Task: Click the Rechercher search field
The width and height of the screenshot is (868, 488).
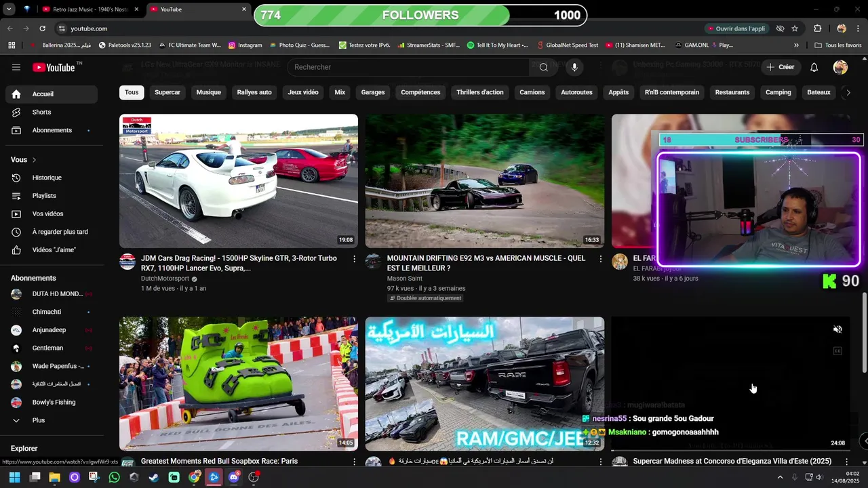Action: click(x=408, y=67)
